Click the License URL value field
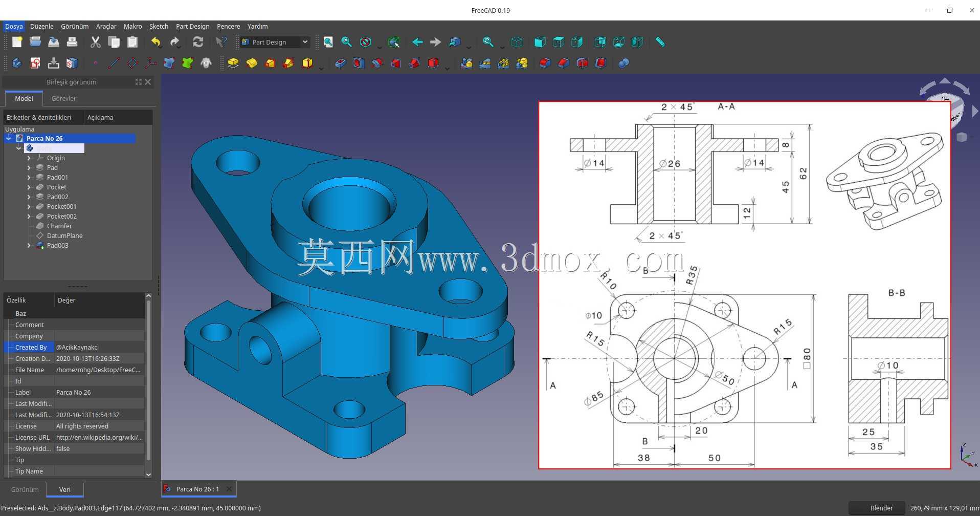 pyautogui.click(x=99, y=437)
